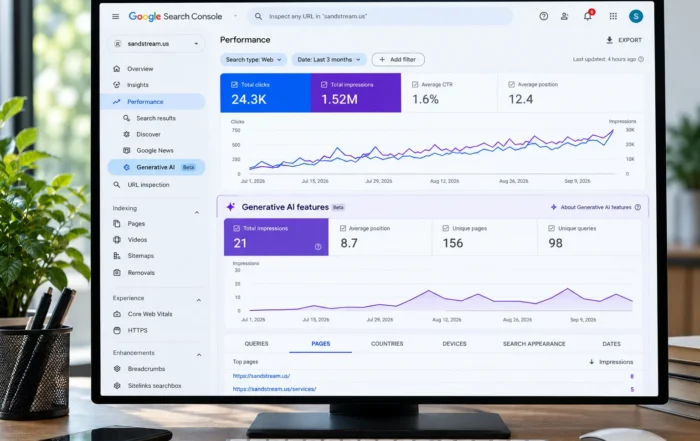Click About Generative AI features link
This screenshot has height=441, width=700.
pyautogui.click(x=596, y=208)
